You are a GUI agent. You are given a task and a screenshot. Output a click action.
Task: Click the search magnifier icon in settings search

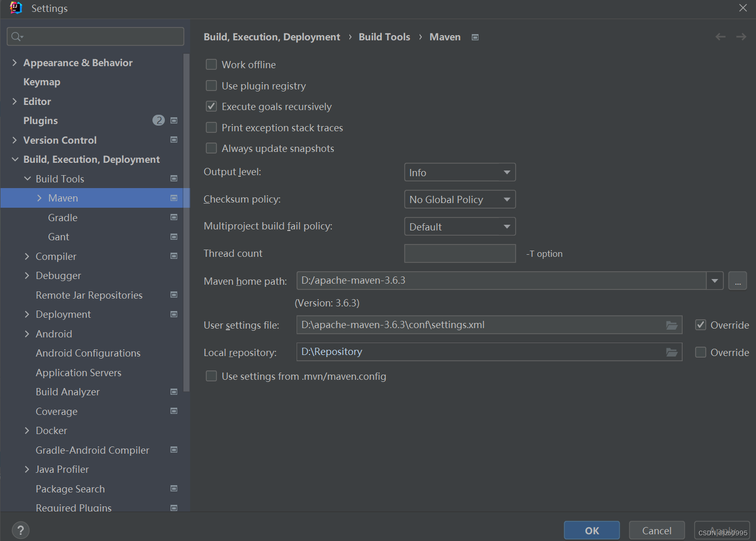17,36
